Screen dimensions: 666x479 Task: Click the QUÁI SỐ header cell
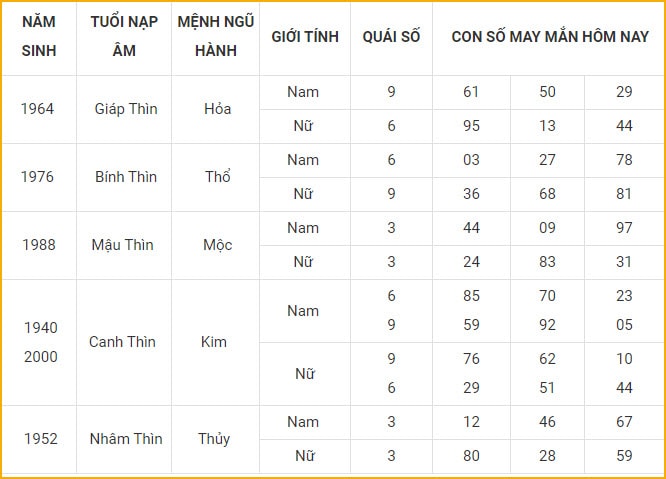(x=391, y=37)
